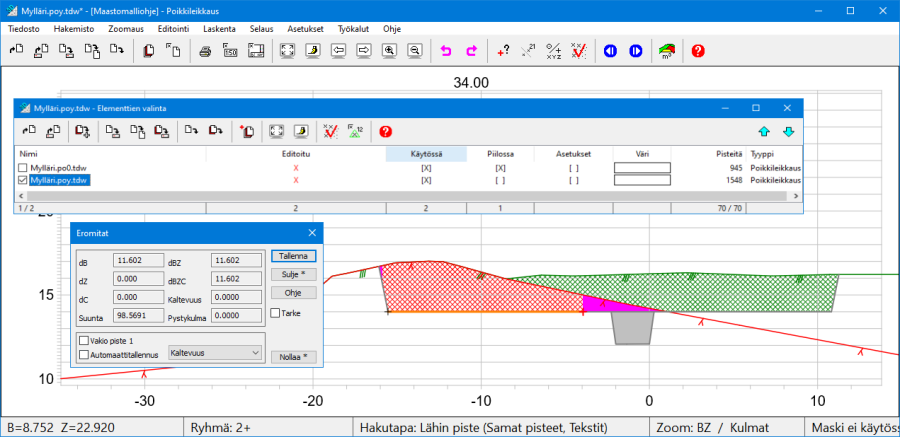Click the print icon in main toolbar

pos(205,50)
